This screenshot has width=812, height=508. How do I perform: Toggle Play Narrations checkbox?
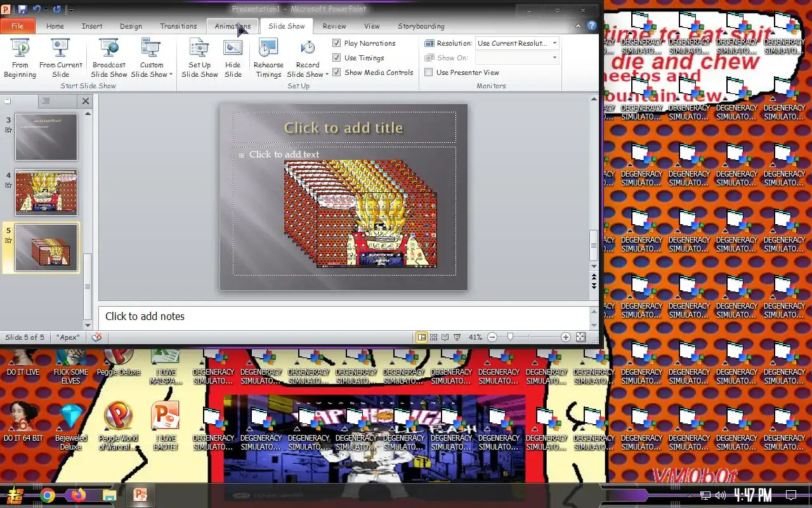coord(337,43)
